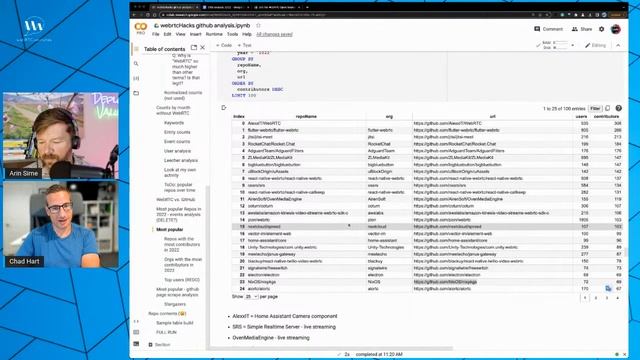Open the Edit menu

pyautogui.click(x=167, y=34)
